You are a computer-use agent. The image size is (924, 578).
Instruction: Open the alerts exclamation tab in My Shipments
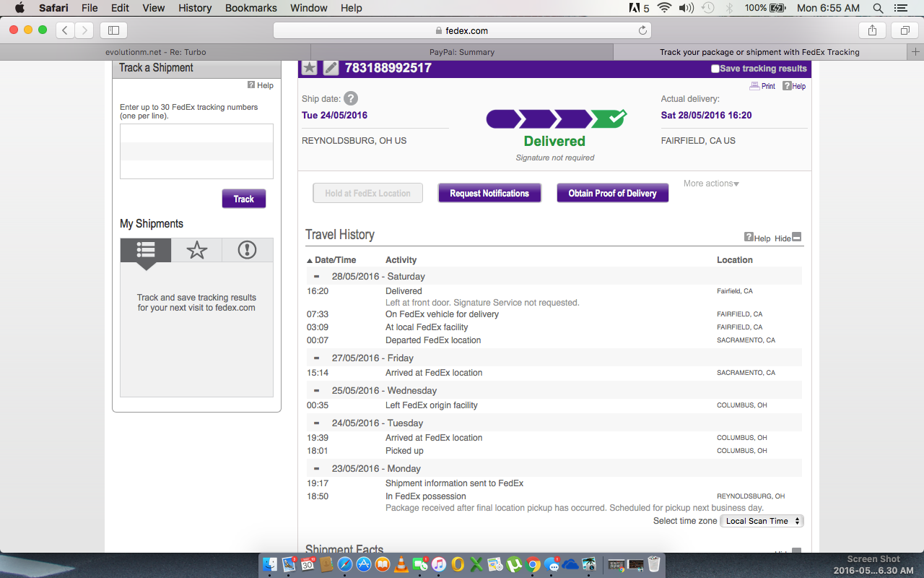pos(248,250)
